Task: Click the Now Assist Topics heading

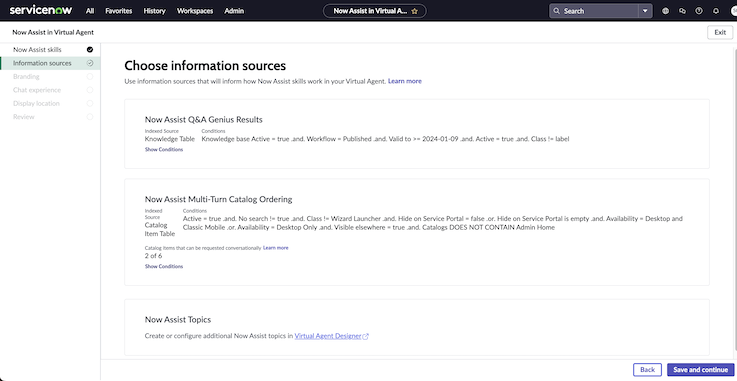Action: [x=178, y=319]
